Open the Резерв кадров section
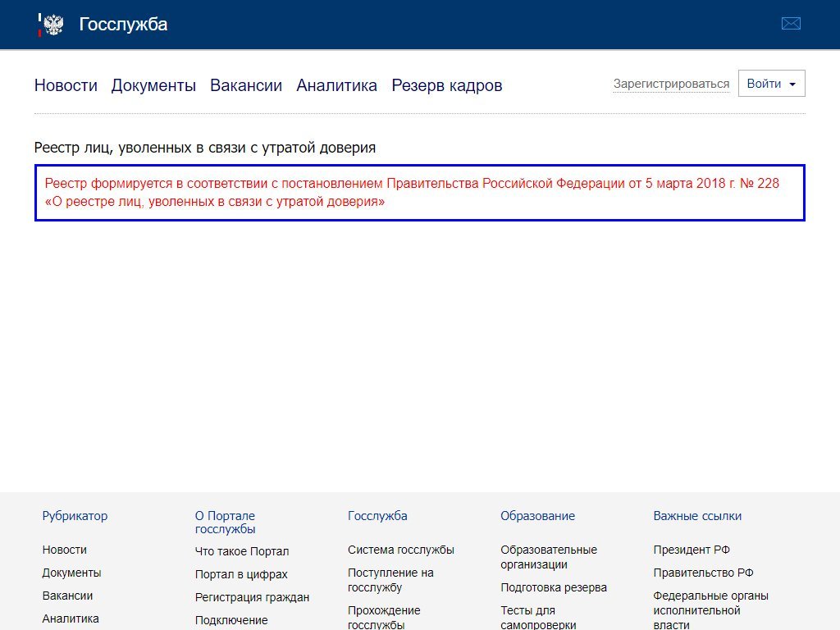Viewport: 840px width, 630px height. tap(446, 85)
